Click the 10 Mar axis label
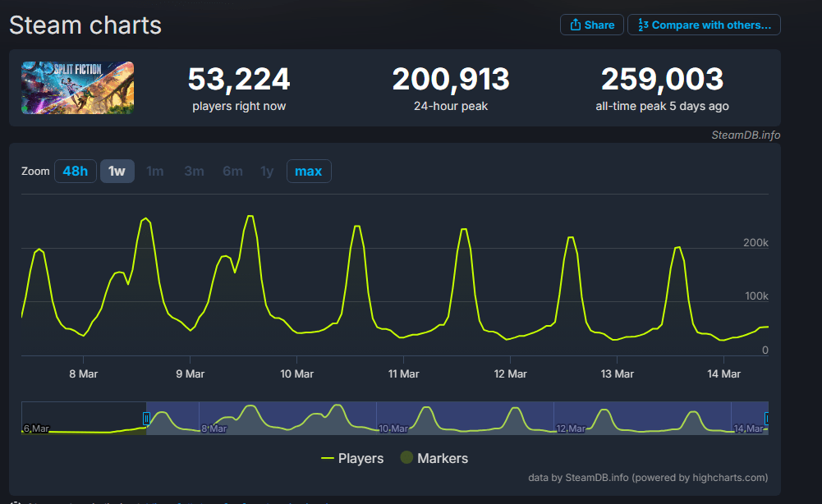 (x=296, y=374)
